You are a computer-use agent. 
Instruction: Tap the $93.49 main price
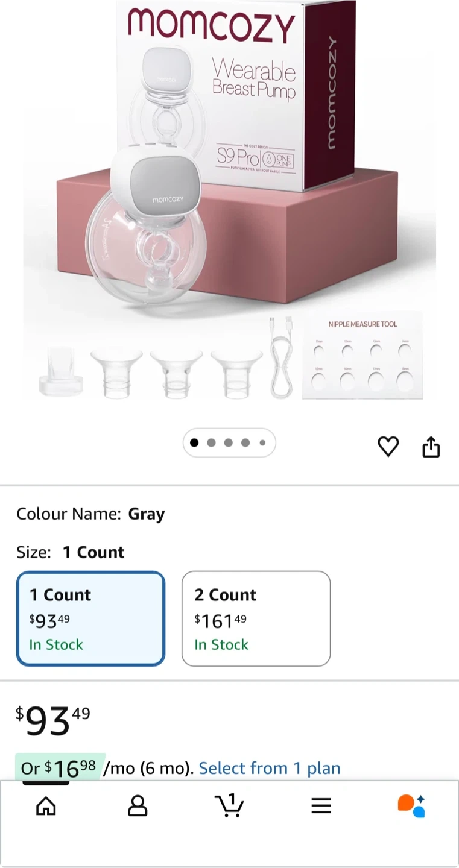pos(52,720)
